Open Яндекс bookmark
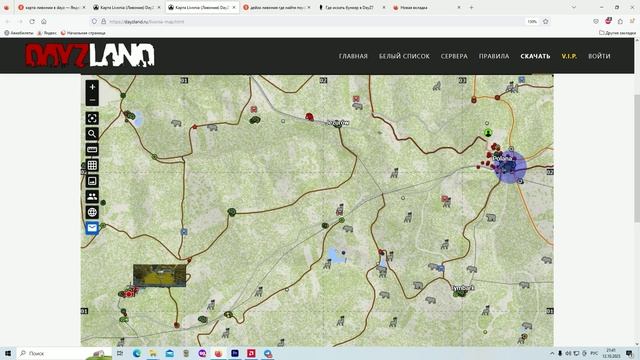Viewport: 640px width, 360px height. point(47,33)
